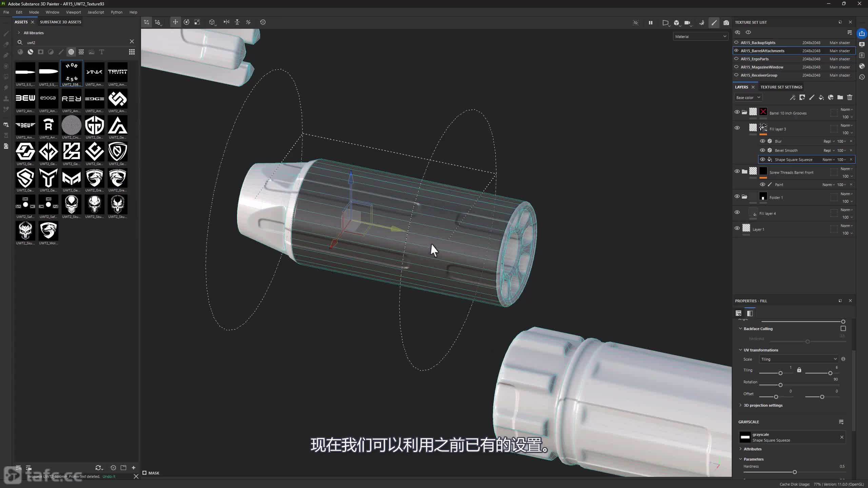Click the pause rendering icon in viewport toolbar
This screenshot has height=488, width=868.
pyautogui.click(x=650, y=22)
